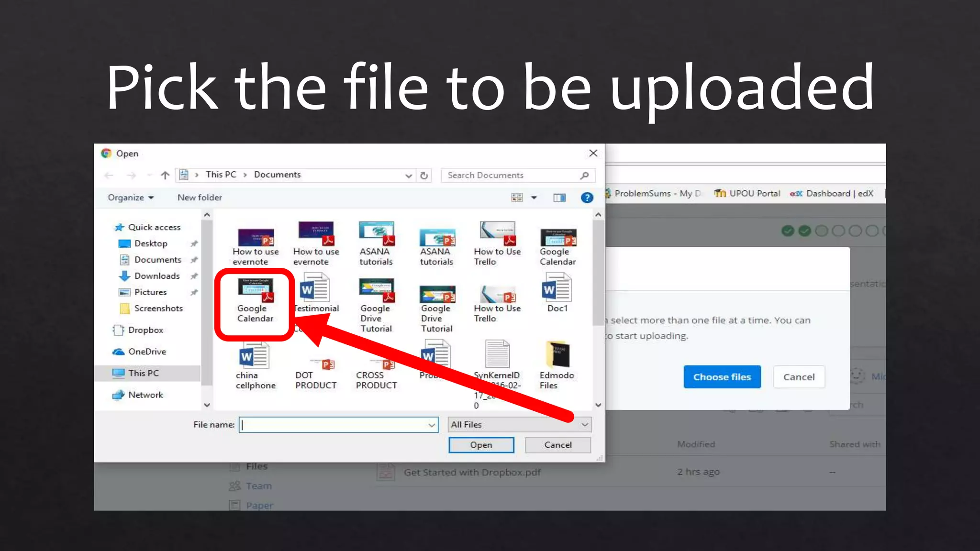
Task: Click the forward arrow in Open dialog
Action: point(131,176)
